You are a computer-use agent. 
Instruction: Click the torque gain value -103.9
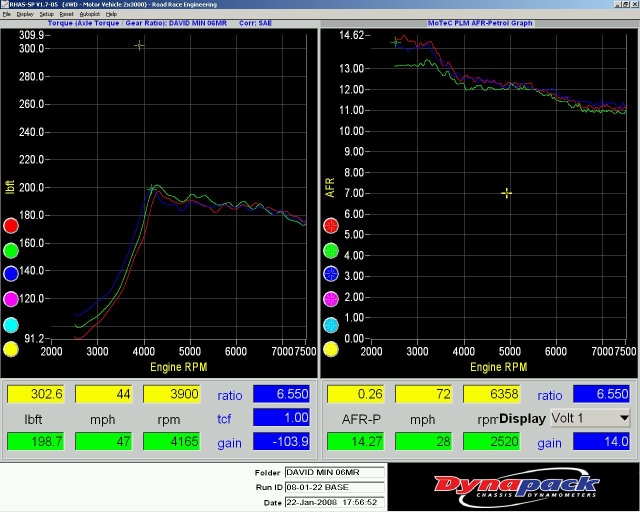pos(280,441)
